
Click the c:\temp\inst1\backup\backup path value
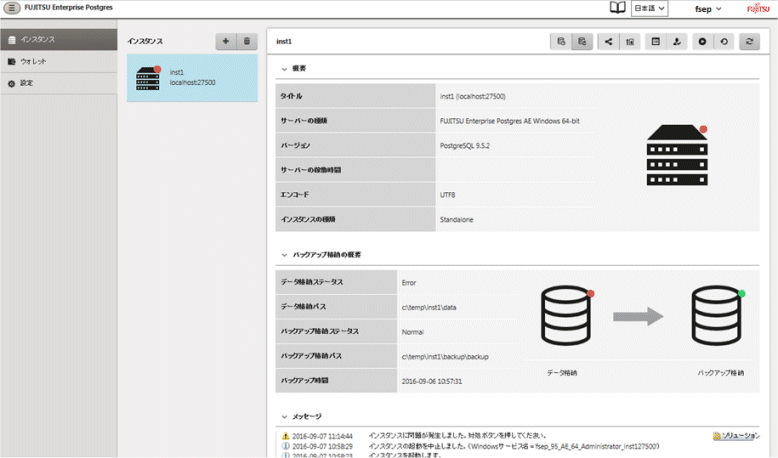445,357
